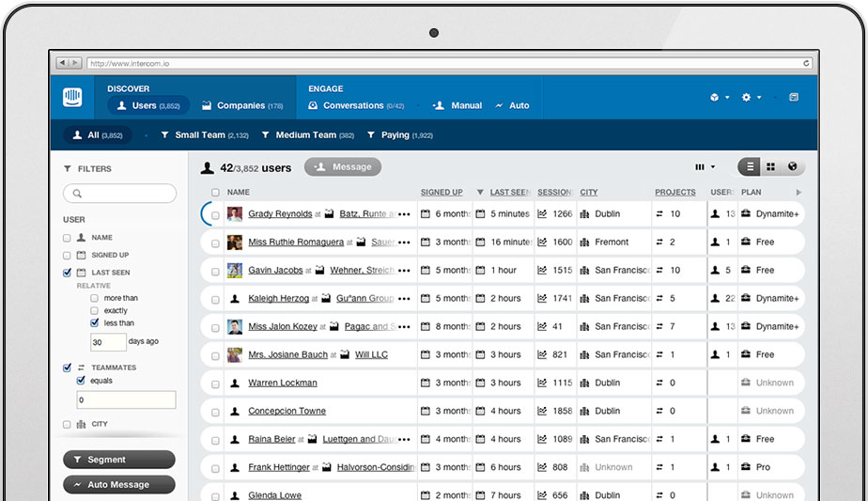Open Wehner, Streich company link
This screenshot has height=501, width=868.
(362, 271)
